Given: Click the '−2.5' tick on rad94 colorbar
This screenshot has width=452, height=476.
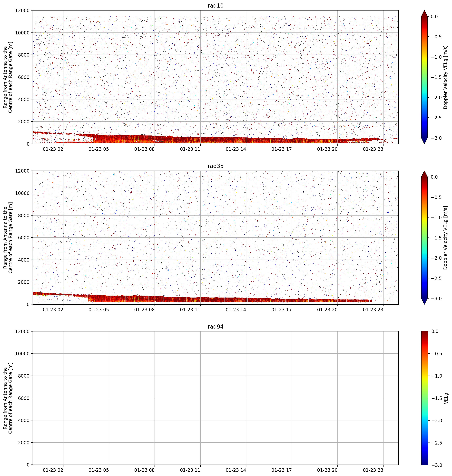Looking at the screenshot, I should [436, 443].
